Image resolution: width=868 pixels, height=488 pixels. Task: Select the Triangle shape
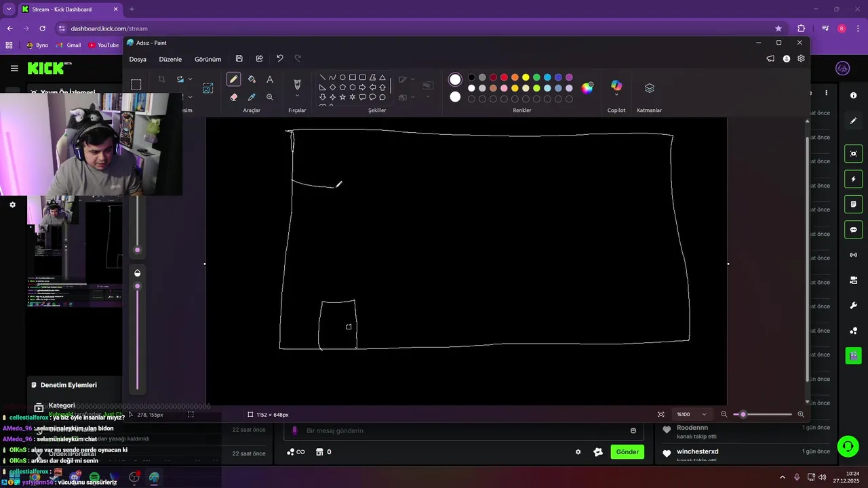382,77
